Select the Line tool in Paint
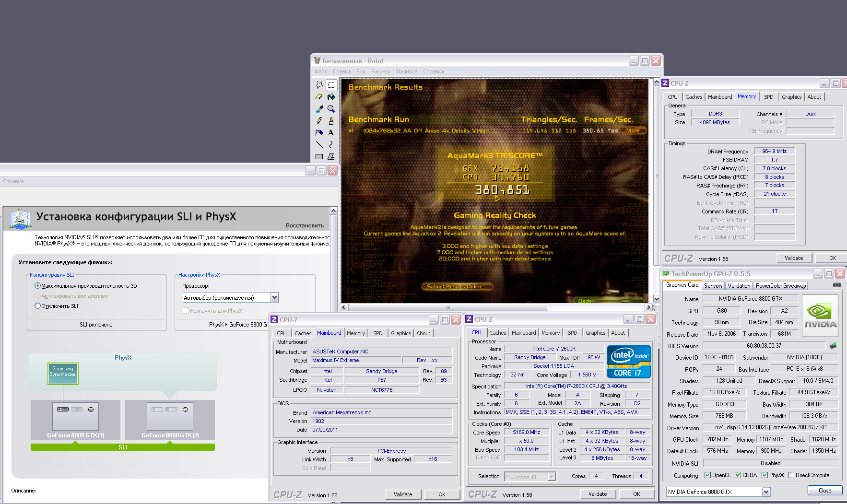Viewport: 847px width, 504px height. click(319, 144)
